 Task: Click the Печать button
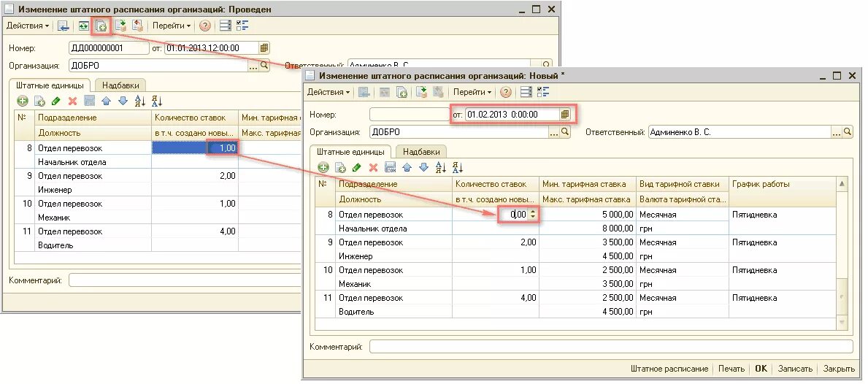click(x=731, y=369)
